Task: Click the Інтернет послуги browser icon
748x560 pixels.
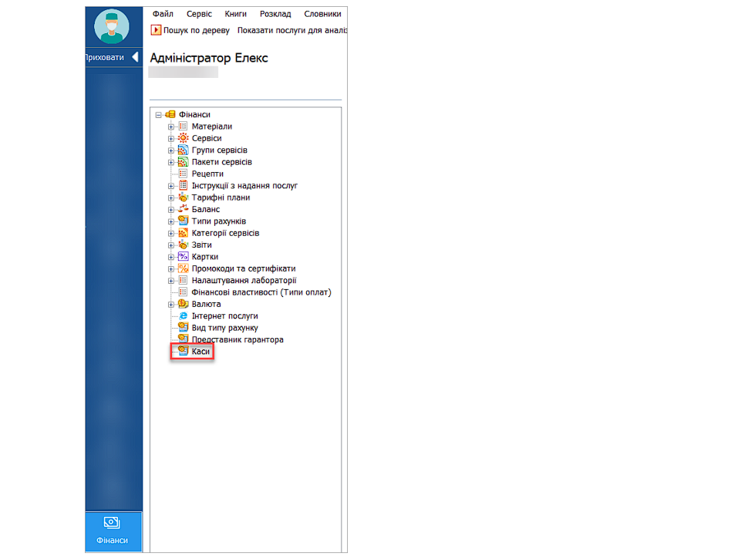Action: 183,316
